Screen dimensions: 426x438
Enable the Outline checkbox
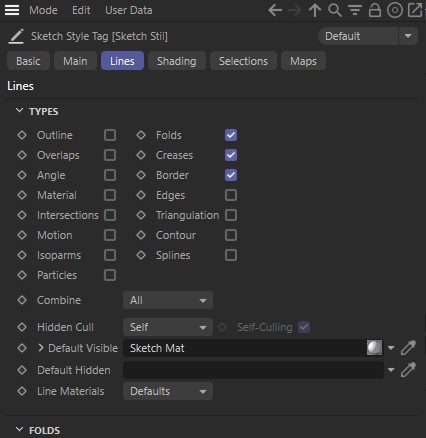point(110,135)
